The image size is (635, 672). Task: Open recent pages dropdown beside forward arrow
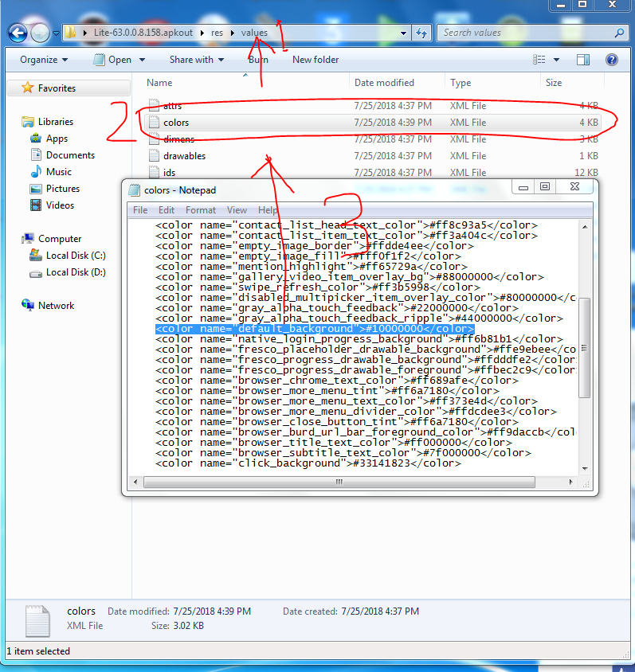(x=56, y=33)
